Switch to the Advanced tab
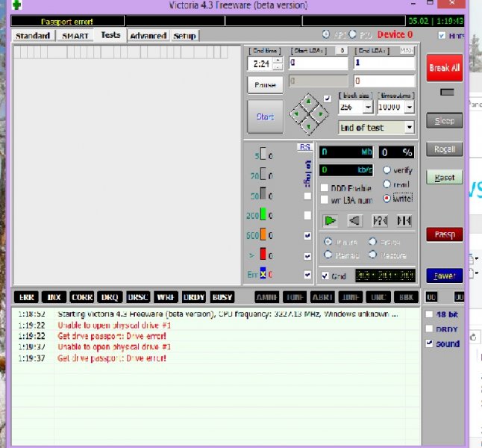Screen dimensions: 482x448 click(148, 36)
